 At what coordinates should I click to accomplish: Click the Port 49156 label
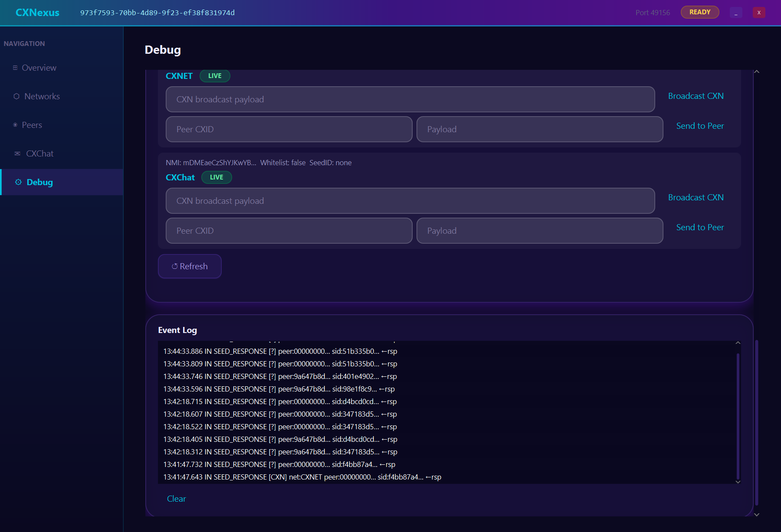(653, 13)
